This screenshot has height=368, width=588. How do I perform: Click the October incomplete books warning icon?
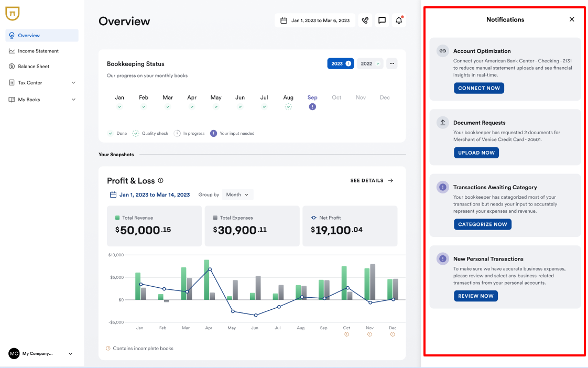[346, 334]
